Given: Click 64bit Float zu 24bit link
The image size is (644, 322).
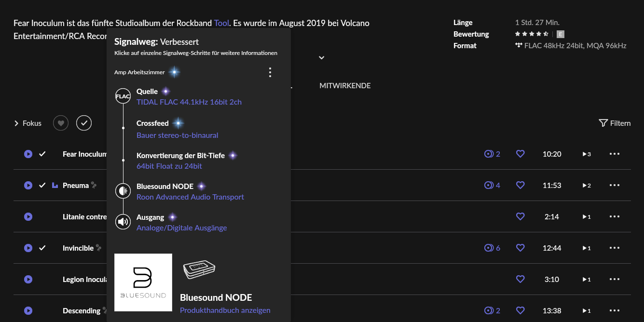Looking at the screenshot, I should (169, 166).
